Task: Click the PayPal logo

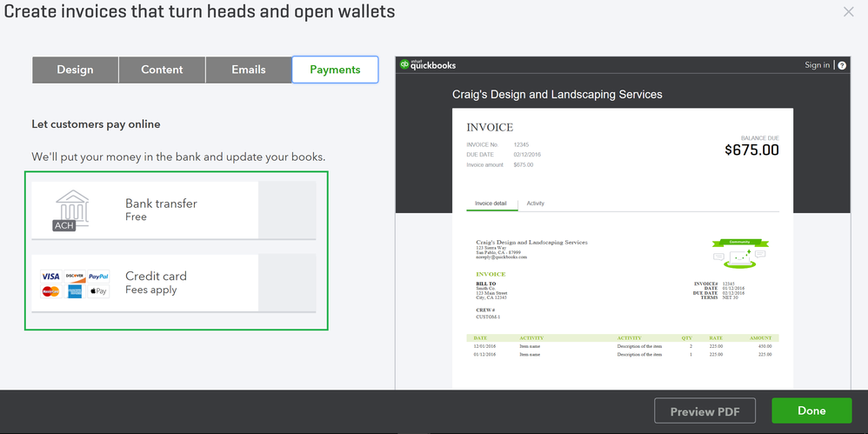Action: 98,277
